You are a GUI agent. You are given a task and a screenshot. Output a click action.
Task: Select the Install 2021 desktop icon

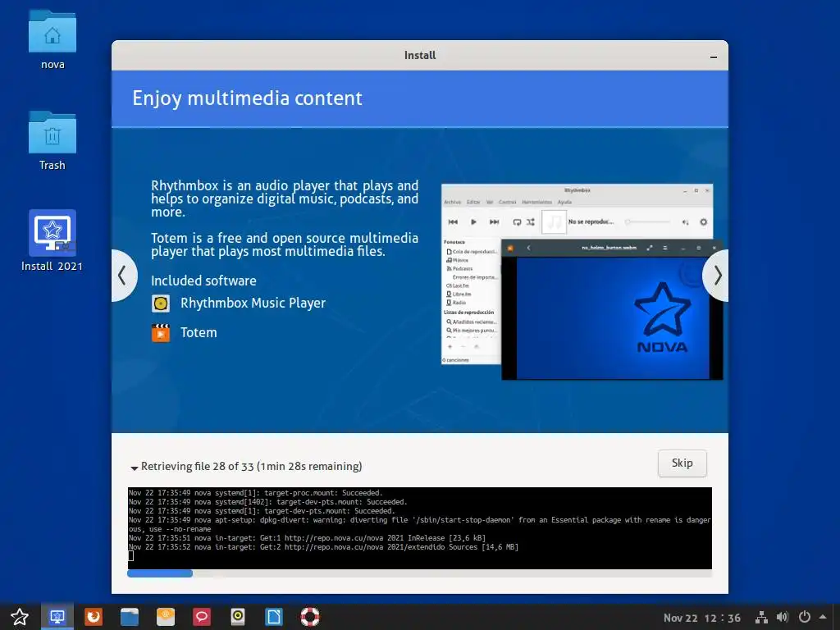(52, 241)
